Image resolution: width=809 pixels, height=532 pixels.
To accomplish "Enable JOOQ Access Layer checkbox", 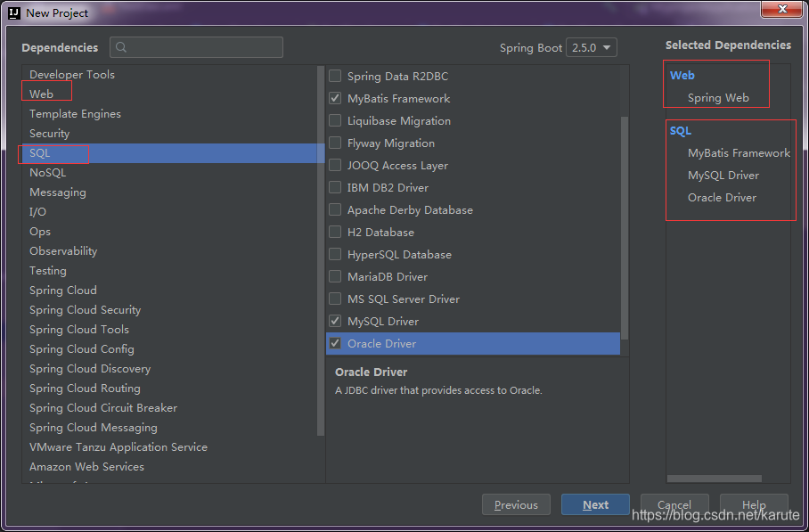I will pyautogui.click(x=335, y=165).
